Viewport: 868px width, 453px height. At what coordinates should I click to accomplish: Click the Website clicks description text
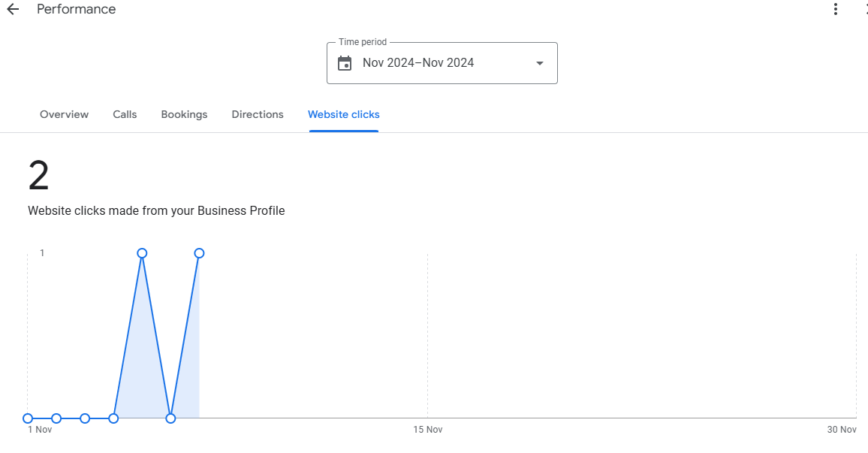pos(156,211)
